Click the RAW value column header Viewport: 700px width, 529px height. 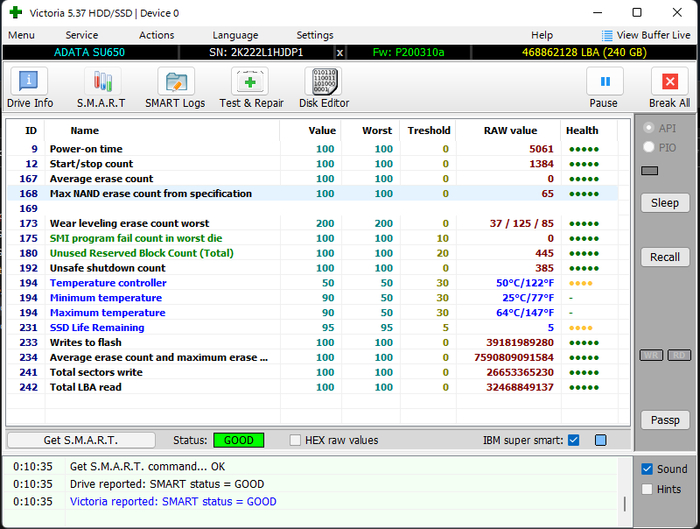click(510, 130)
